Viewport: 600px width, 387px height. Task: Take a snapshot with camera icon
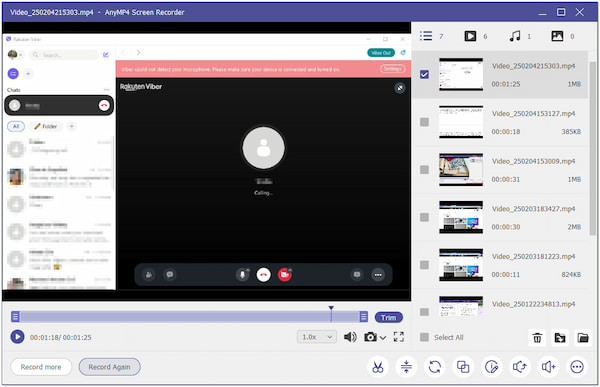[370, 337]
